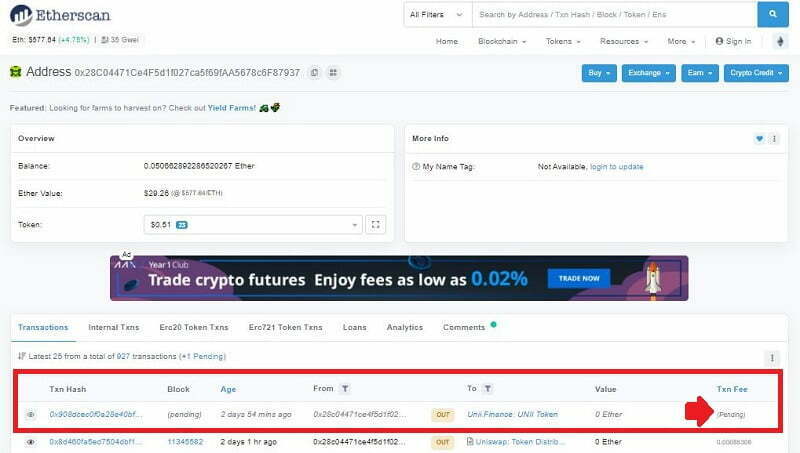Open the +1 Pending transactions link
800x453 pixels.
pyautogui.click(x=204, y=356)
